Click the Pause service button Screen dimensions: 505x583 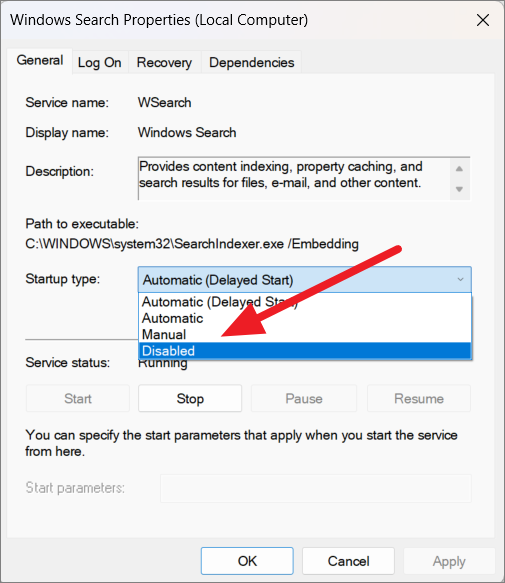(x=304, y=399)
